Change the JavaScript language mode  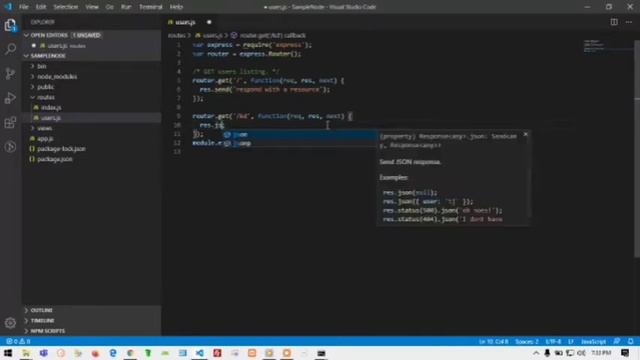pyautogui.click(x=593, y=341)
